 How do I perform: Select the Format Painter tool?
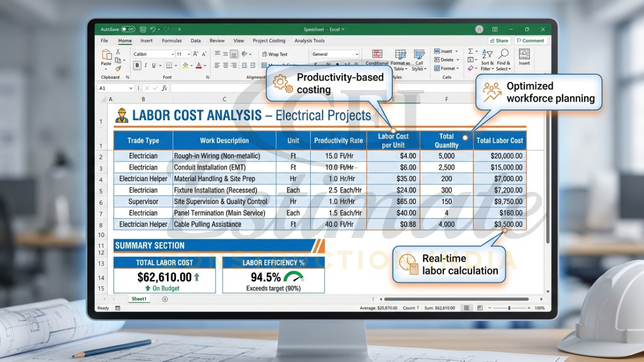(x=118, y=69)
